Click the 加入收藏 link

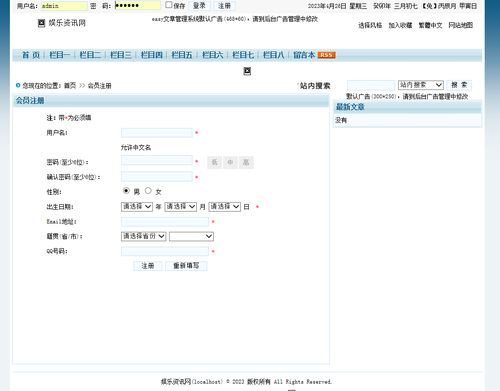click(x=400, y=25)
